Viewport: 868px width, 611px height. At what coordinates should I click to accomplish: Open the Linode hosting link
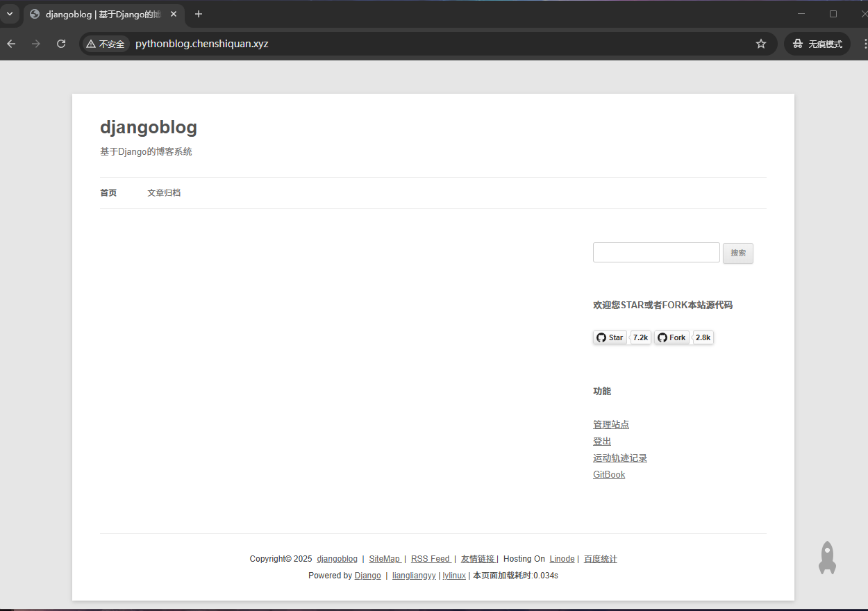[562, 559]
